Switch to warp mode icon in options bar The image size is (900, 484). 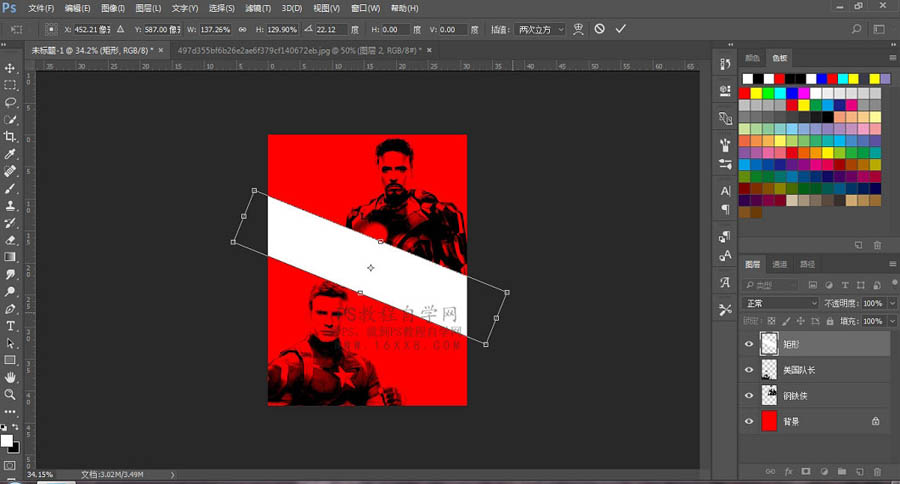point(579,29)
